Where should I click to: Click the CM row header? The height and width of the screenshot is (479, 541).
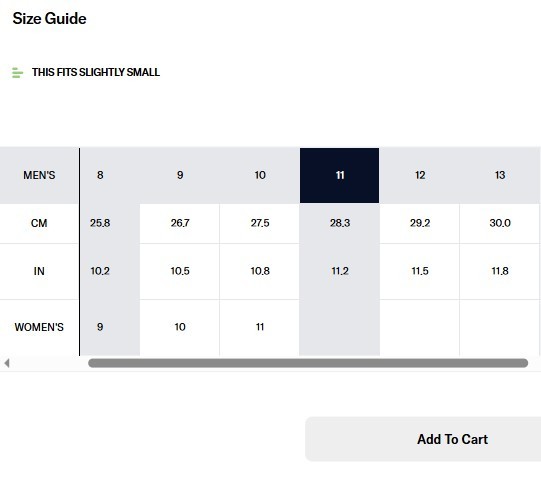click(x=39, y=223)
